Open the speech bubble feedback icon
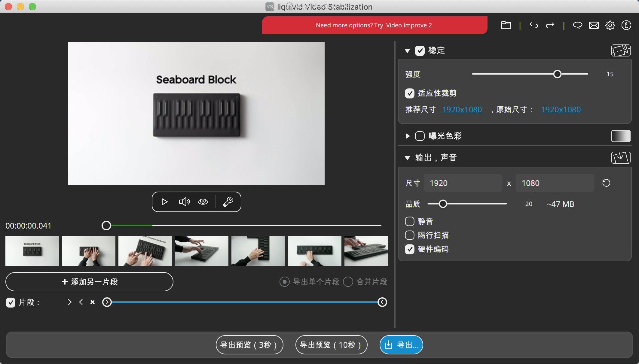 pos(577,25)
